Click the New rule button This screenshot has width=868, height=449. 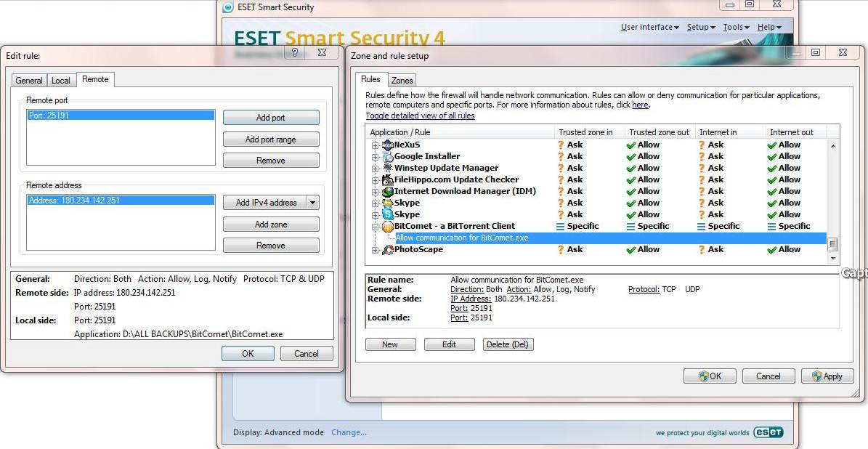point(390,344)
